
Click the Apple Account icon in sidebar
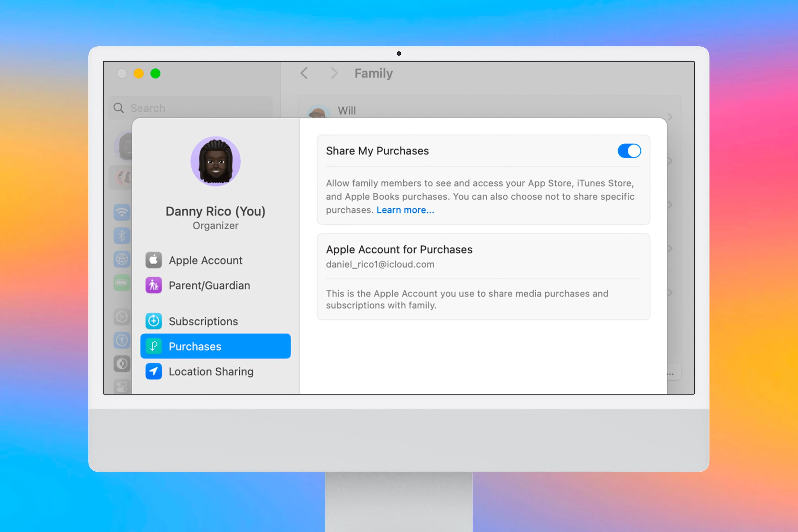(153, 260)
